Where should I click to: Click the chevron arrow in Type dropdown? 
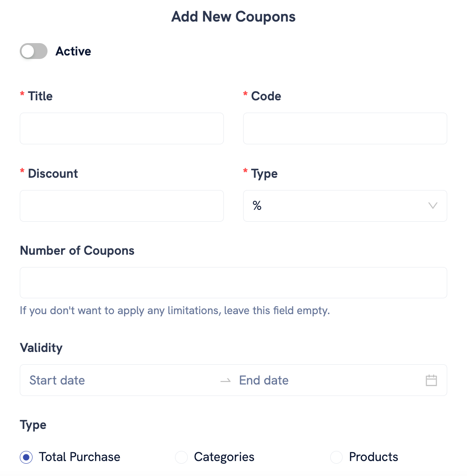click(x=432, y=205)
